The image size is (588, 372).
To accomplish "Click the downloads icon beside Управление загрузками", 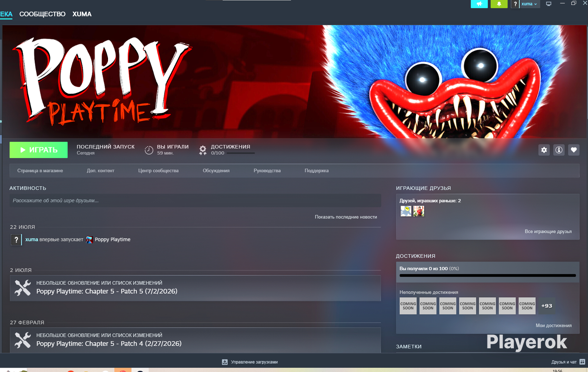I will (x=225, y=362).
